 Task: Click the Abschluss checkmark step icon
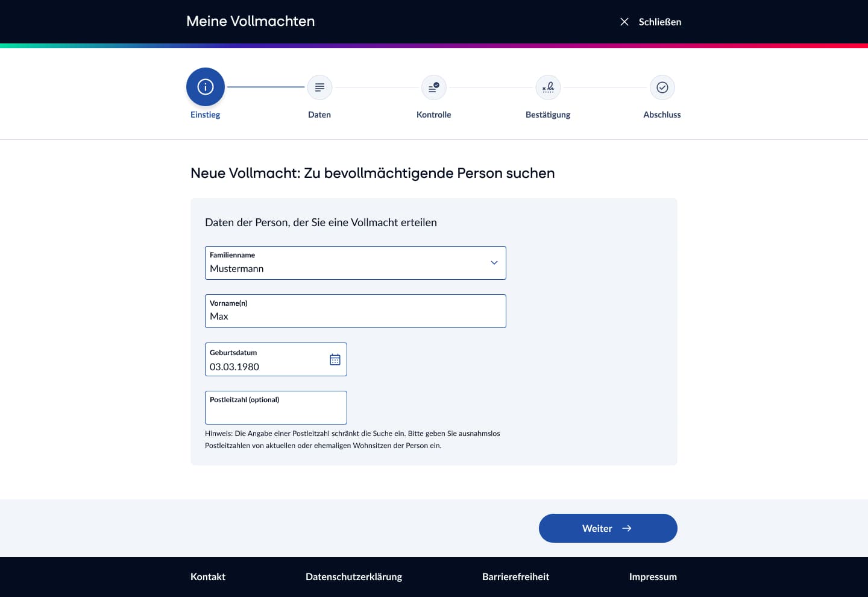pyautogui.click(x=662, y=87)
